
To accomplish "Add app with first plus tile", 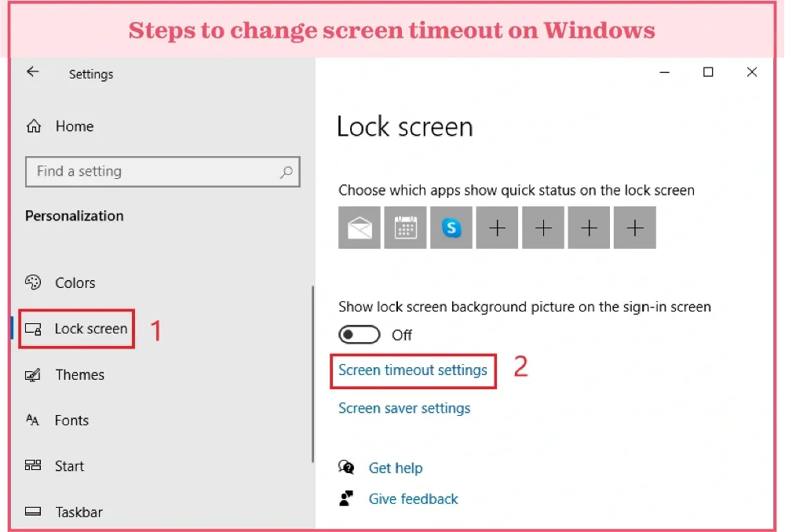I will [x=497, y=228].
